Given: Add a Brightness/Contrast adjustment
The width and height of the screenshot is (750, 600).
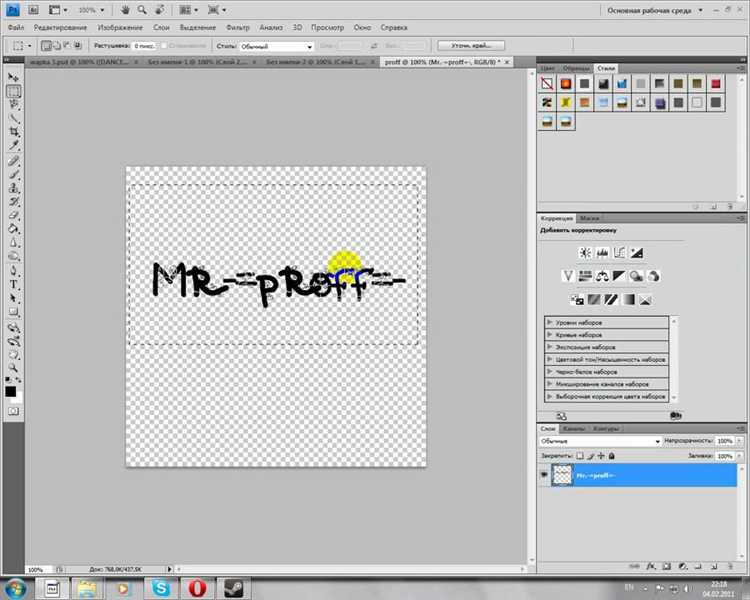Looking at the screenshot, I should (582, 252).
